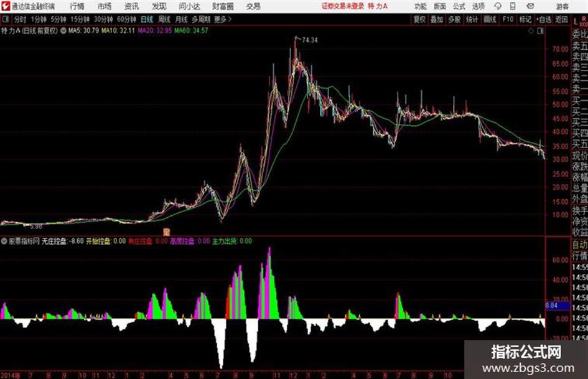The width and height of the screenshot is (588, 379).
Task: Select the 日线 daily period tab
Action: tap(147, 19)
